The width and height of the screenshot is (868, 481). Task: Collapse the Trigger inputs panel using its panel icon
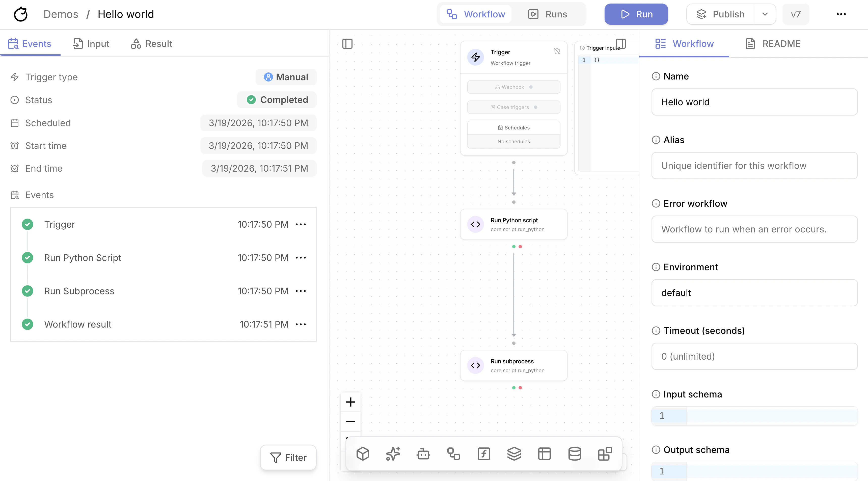[x=621, y=43]
